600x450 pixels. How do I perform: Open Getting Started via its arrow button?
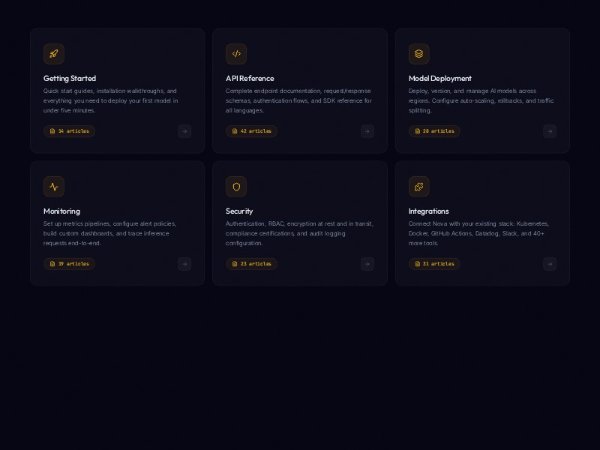(184, 131)
